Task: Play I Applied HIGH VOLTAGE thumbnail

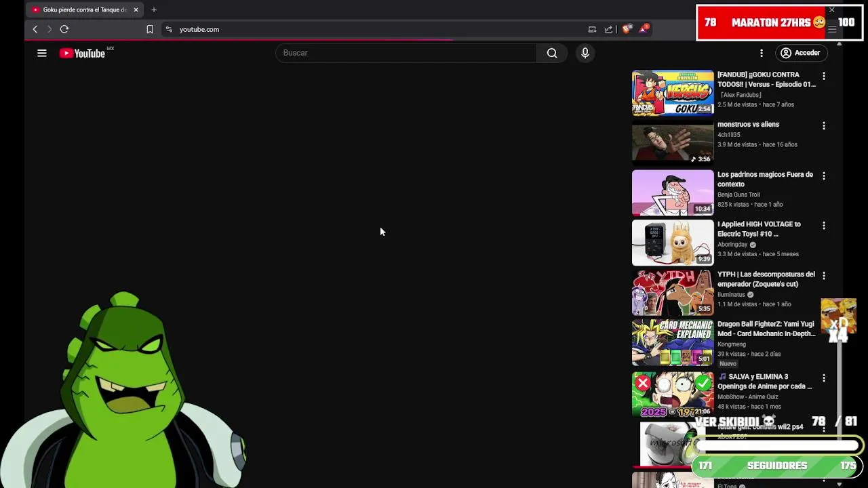Action: (x=673, y=243)
